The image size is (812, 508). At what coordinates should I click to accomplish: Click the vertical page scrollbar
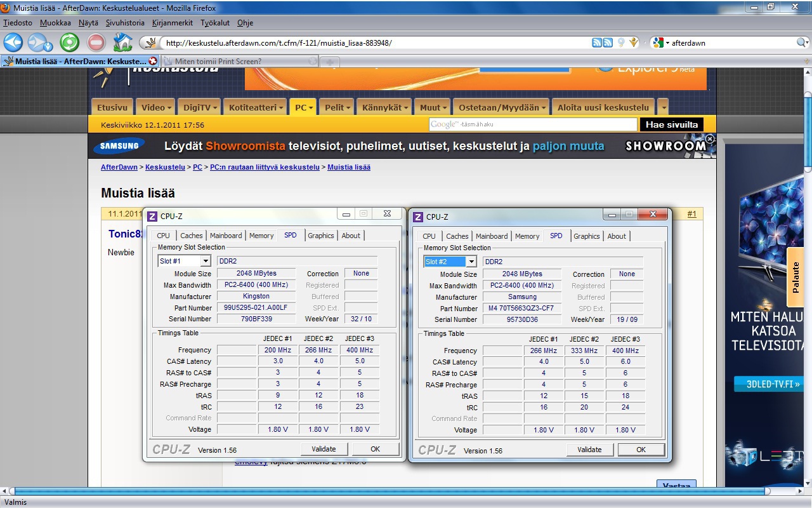click(x=808, y=133)
